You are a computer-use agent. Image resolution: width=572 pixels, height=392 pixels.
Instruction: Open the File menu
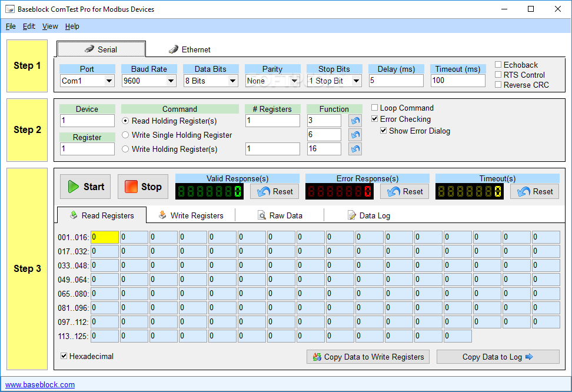11,26
